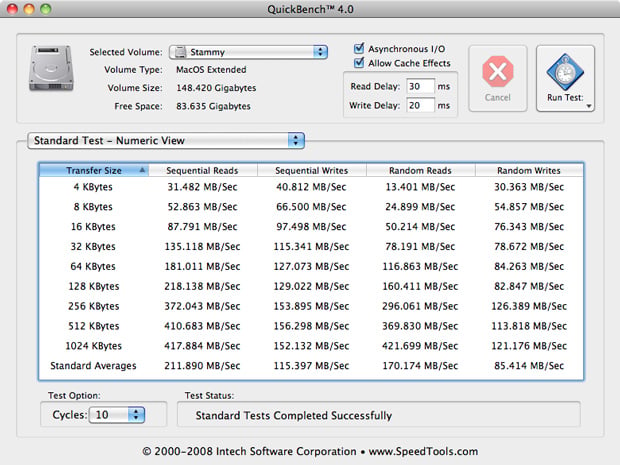Click the www.SpeedTools.com text
Viewport: 620px width, 465px height.
pos(423,451)
